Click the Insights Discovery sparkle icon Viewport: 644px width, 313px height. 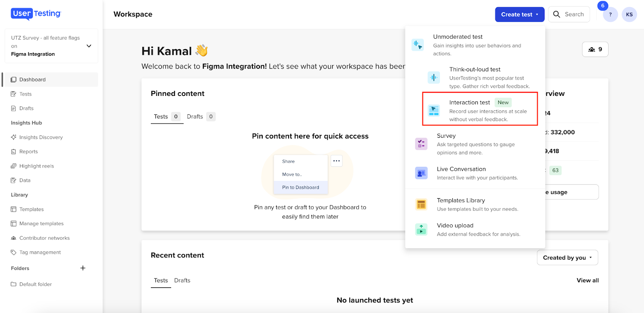(x=13, y=137)
